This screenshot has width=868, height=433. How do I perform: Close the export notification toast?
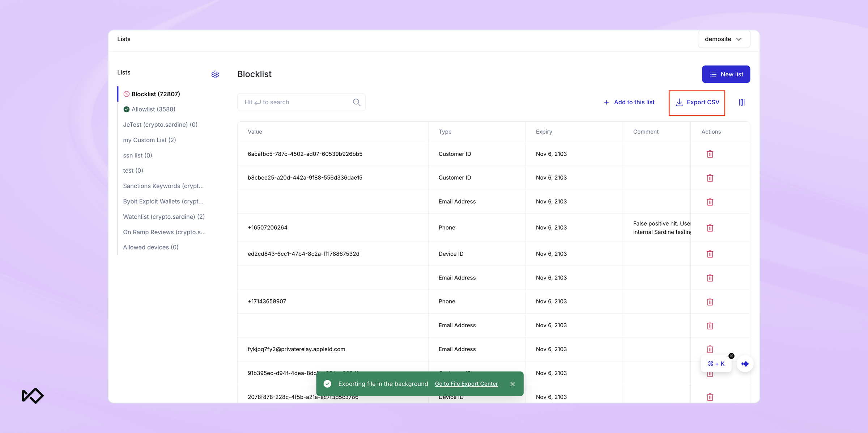pos(512,384)
